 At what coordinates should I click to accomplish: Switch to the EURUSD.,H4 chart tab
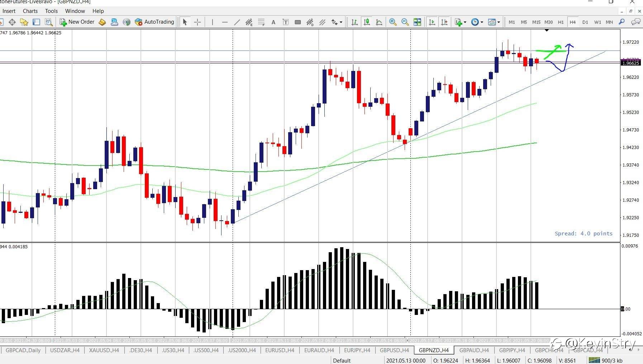point(280,350)
